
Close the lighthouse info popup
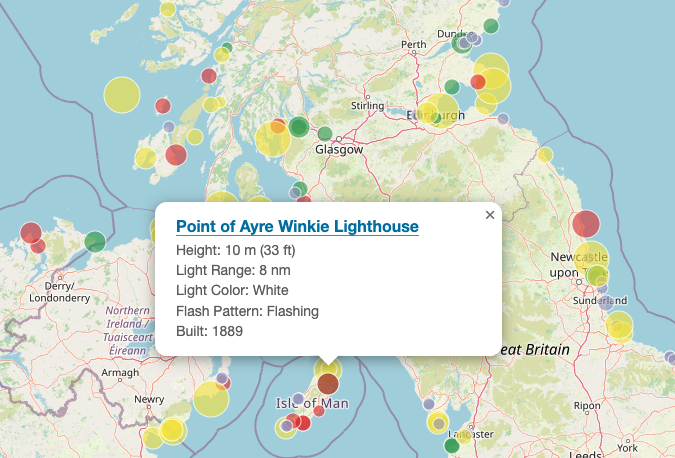point(490,215)
